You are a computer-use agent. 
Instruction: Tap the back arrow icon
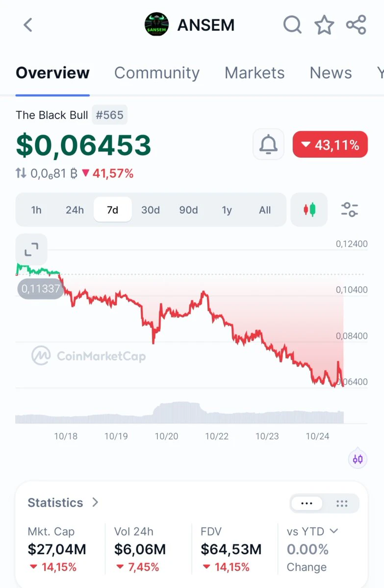(x=28, y=24)
